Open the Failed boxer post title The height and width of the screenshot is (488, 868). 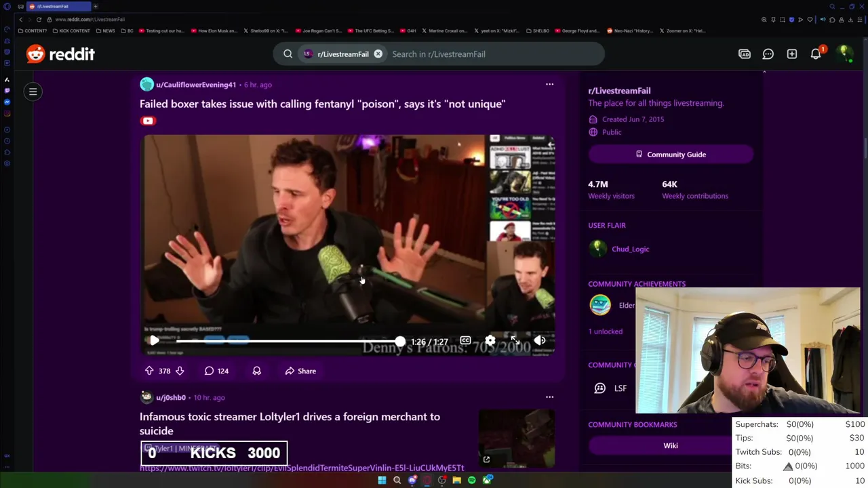click(322, 104)
